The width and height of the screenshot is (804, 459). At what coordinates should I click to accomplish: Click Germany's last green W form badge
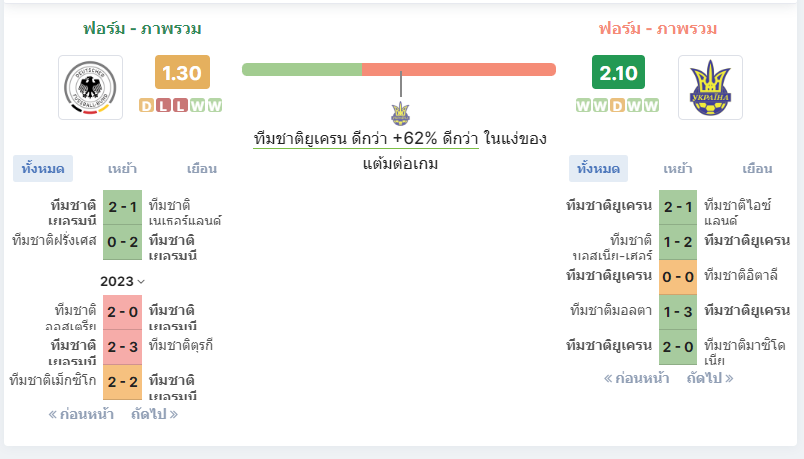(215, 106)
